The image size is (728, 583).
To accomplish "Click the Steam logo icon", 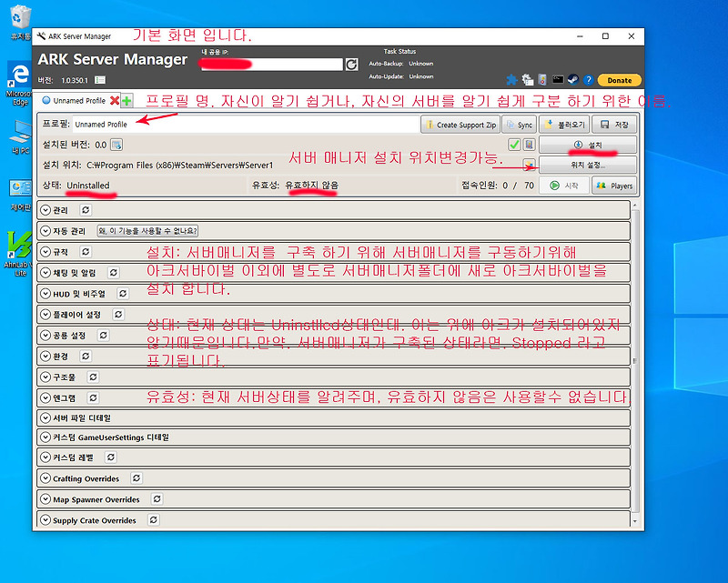I will tap(573, 80).
